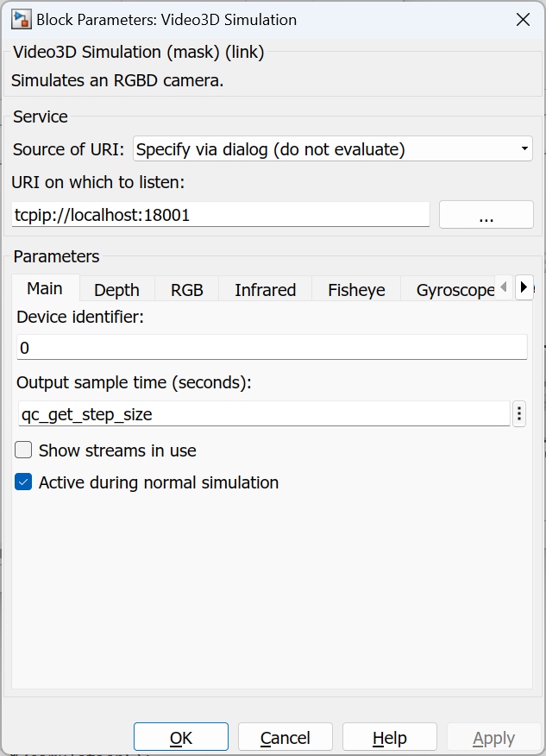Click the right tab-scroll arrow
This screenshot has width=546, height=756.
coord(524,287)
